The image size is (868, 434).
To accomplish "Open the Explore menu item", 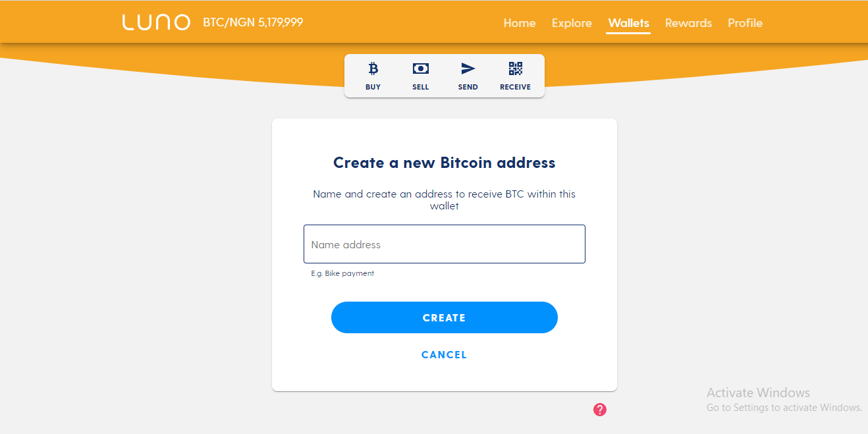I will pyautogui.click(x=572, y=23).
